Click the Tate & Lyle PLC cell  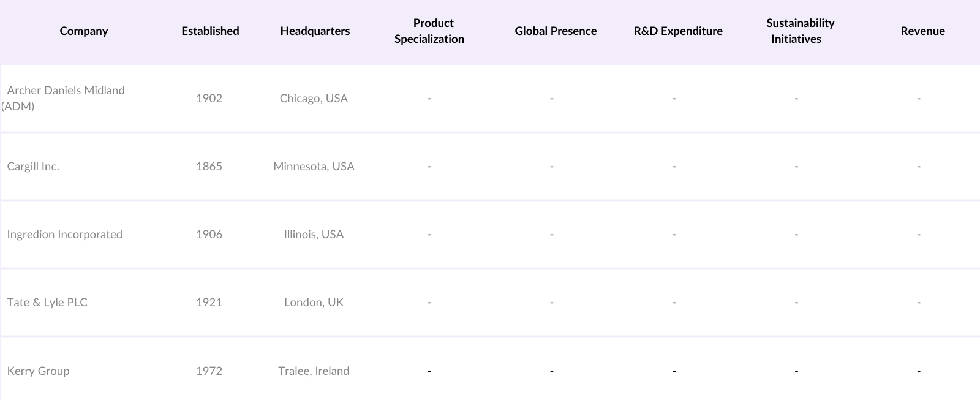(x=47, y=303)
